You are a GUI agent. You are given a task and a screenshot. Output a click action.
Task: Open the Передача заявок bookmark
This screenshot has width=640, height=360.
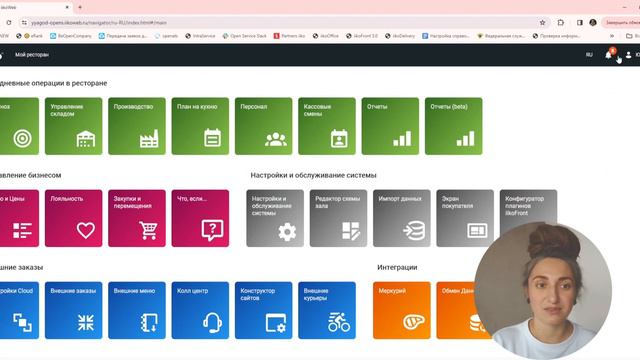(x=123, y=36)
